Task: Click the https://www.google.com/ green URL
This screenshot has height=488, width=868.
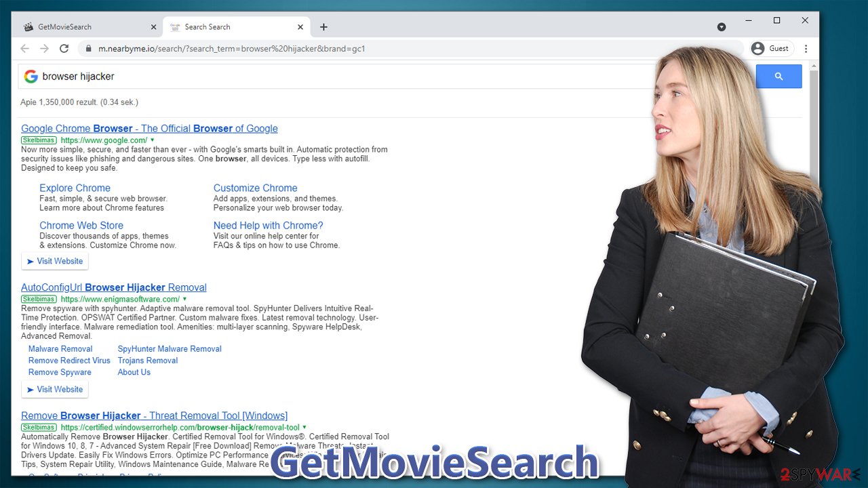Action: [104, 140]
